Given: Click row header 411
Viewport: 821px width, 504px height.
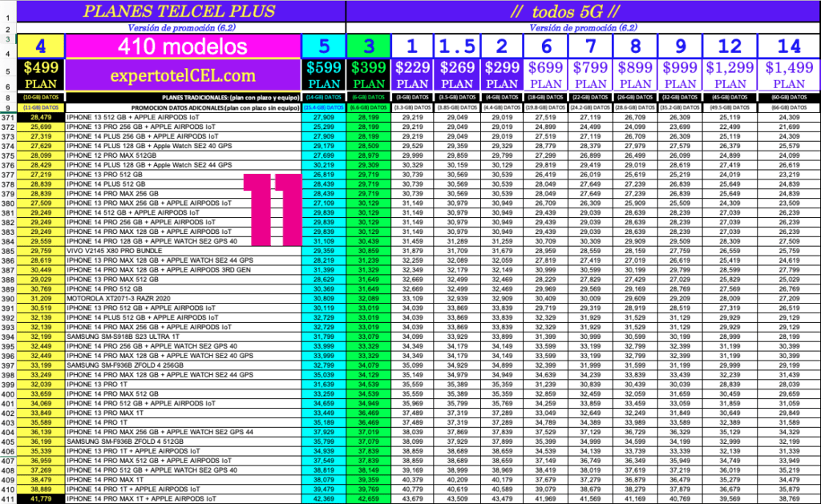Looking at the screenshot, I should (8, 499).
